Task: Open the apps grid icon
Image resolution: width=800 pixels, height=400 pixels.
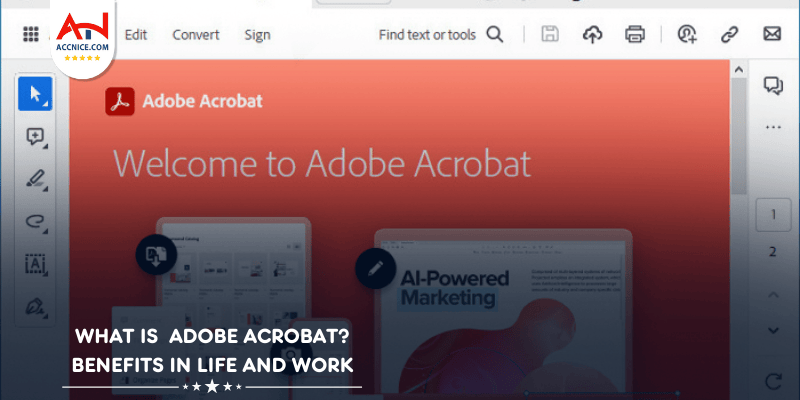Action: pos(31,34)
